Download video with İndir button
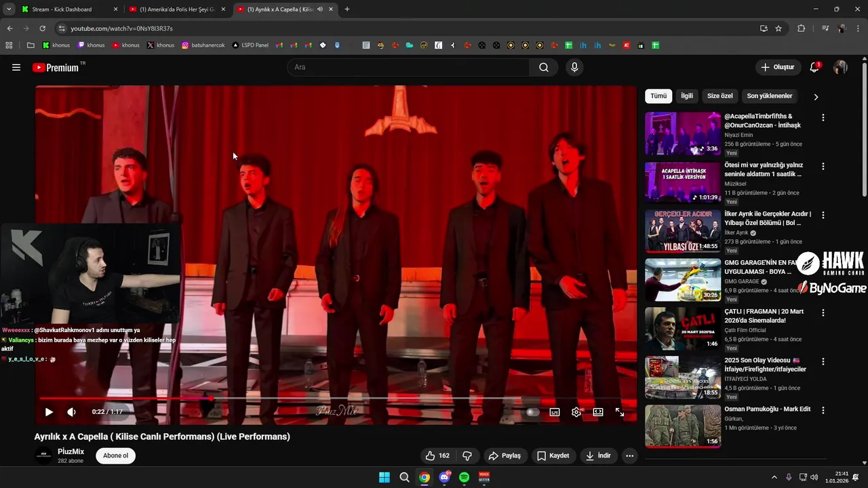 click(598, 455)
